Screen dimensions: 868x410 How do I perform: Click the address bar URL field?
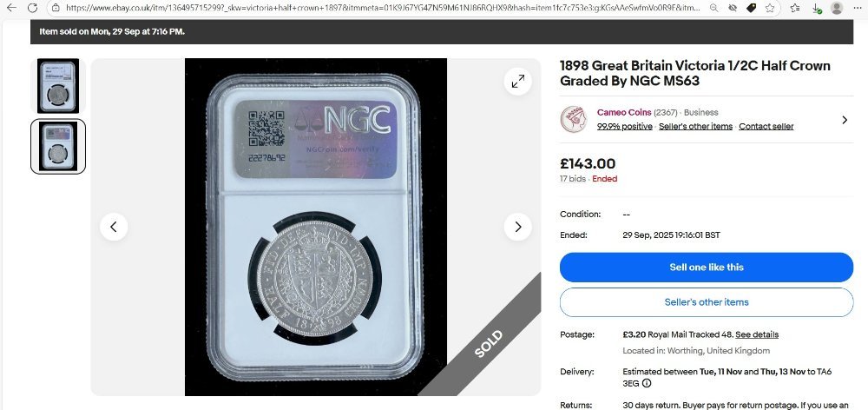coord(382,8)
